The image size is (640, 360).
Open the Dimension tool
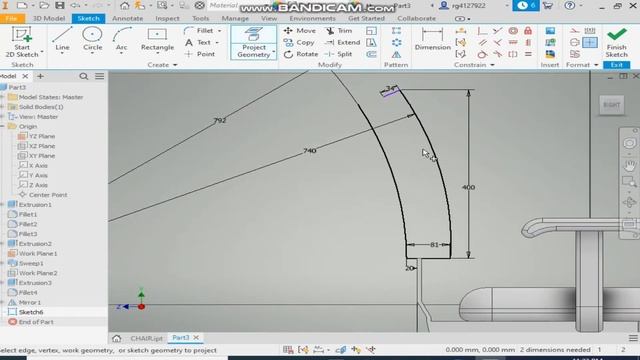pos(432,39)
